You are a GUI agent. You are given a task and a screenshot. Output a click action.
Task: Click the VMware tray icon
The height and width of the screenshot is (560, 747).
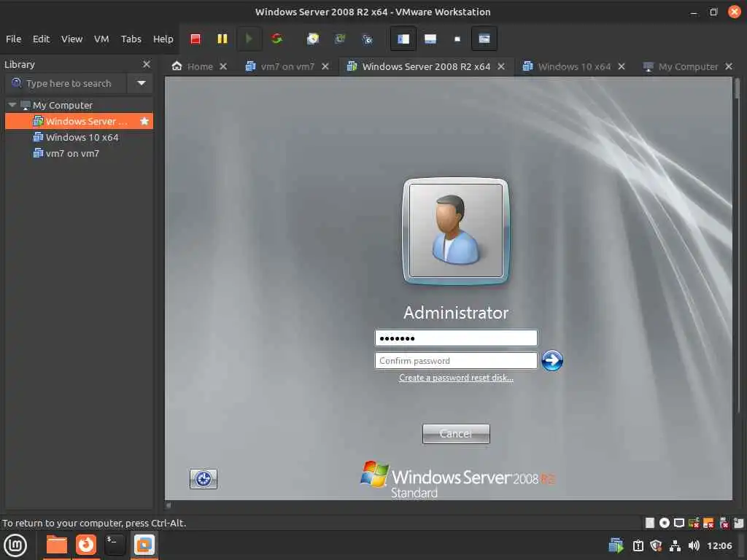pos(616,545)
